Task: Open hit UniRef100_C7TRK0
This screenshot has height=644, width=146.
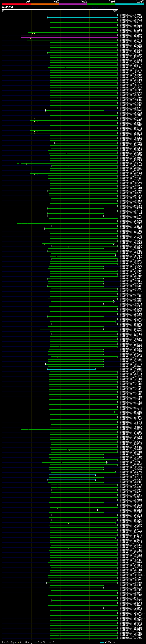Action: pos(131,404)
